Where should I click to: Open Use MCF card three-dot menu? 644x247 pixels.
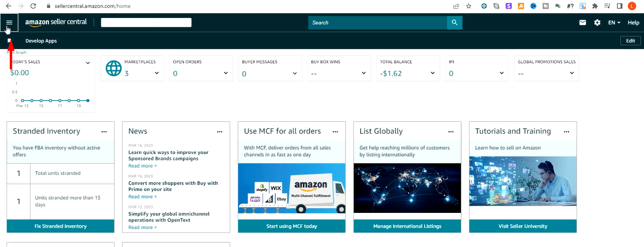[x=335, y=132]
